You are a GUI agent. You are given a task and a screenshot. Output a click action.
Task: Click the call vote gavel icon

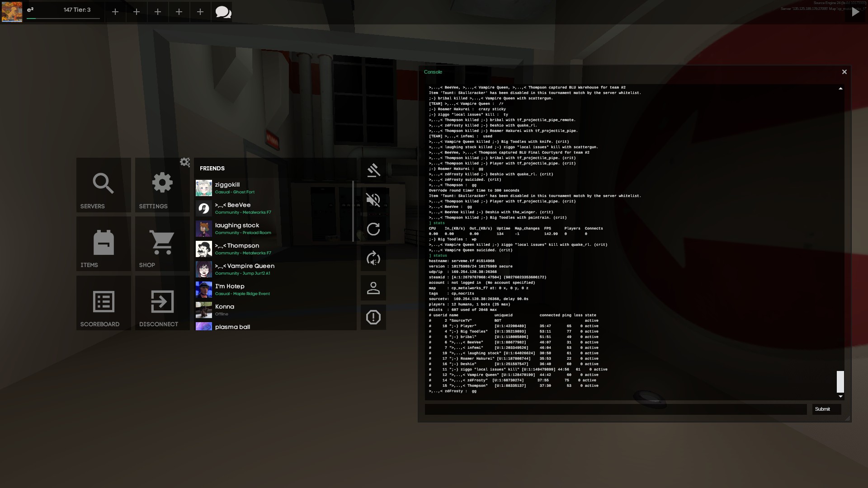coord(373,170)
